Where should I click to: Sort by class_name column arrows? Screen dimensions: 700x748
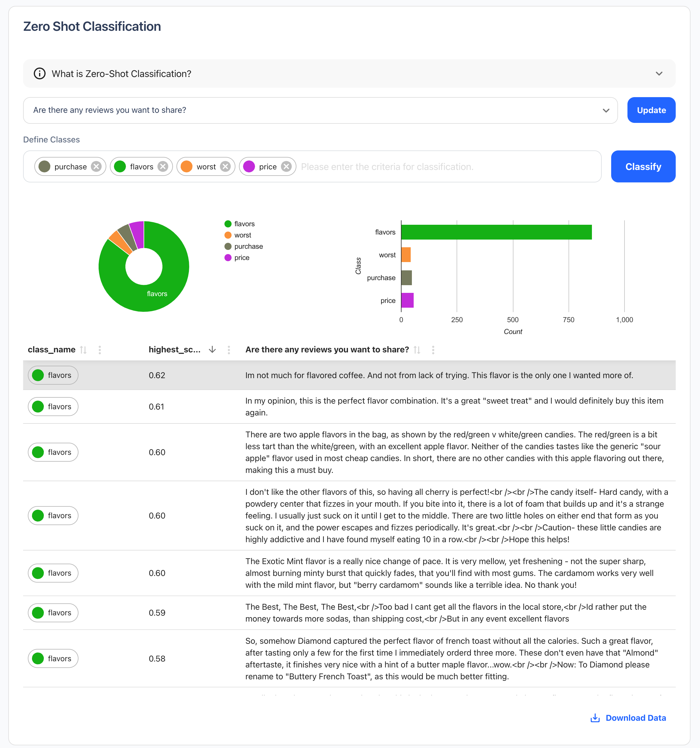(x=84, y=350)
